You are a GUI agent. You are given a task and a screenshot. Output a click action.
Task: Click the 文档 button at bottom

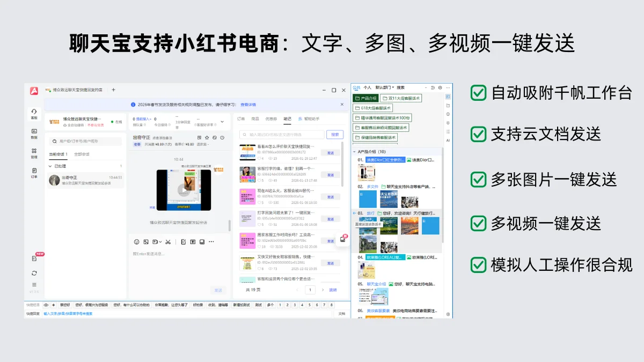pos(342,313)
